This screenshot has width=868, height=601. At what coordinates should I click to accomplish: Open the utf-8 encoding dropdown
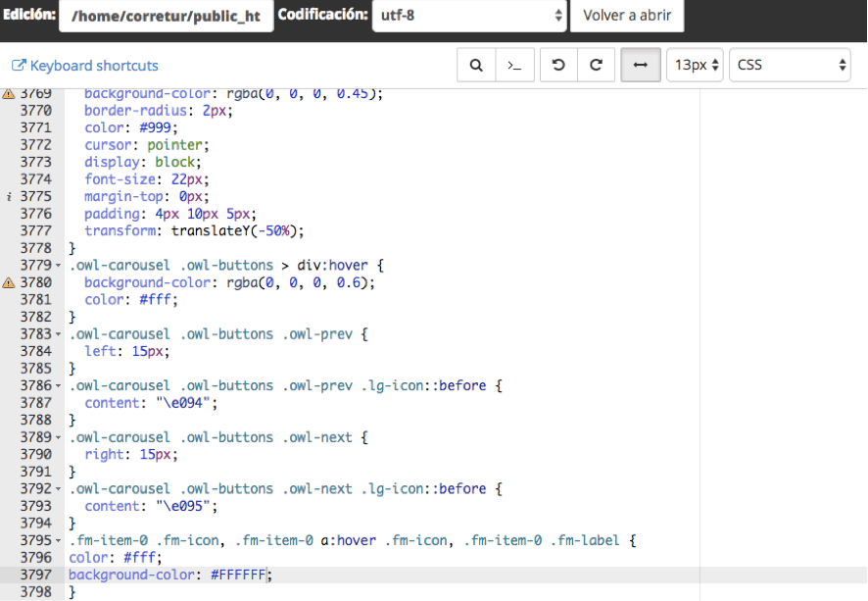click(469, 16)
